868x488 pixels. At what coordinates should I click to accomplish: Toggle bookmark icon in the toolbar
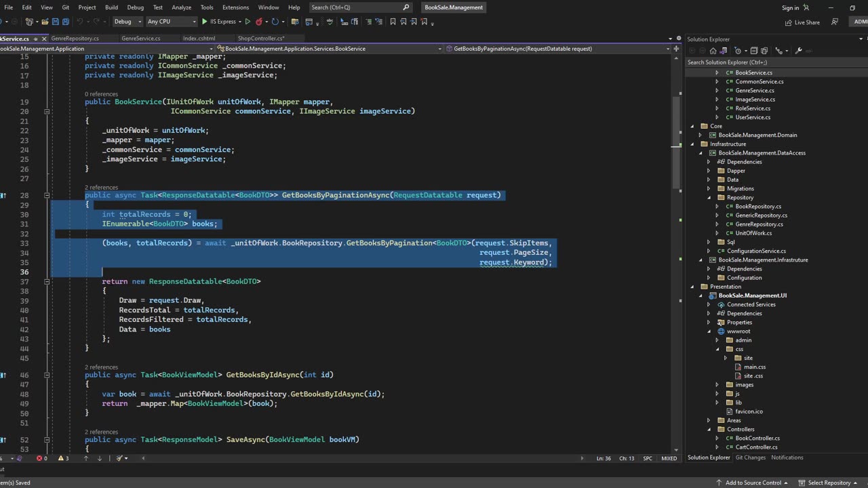tap(393, 22)
